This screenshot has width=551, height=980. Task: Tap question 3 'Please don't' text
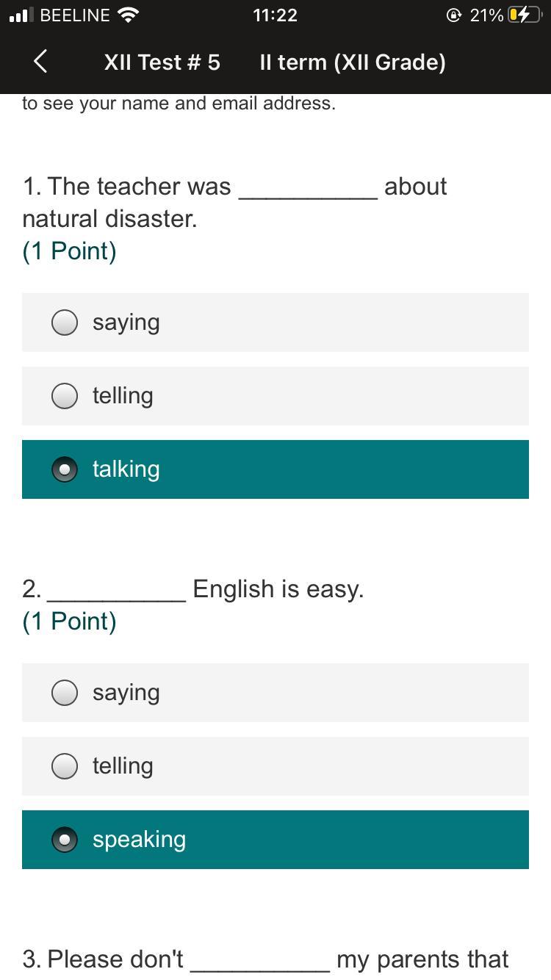115,959
